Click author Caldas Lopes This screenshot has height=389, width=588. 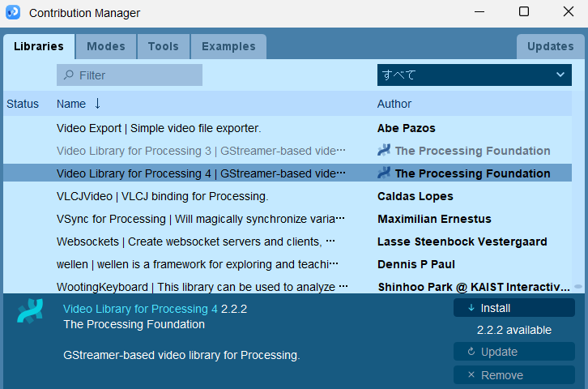415,196
